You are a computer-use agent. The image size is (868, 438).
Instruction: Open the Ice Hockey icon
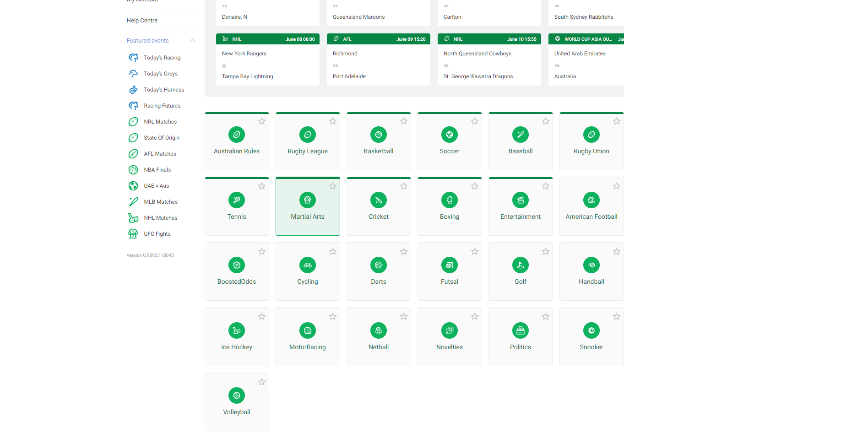point(237,330)
